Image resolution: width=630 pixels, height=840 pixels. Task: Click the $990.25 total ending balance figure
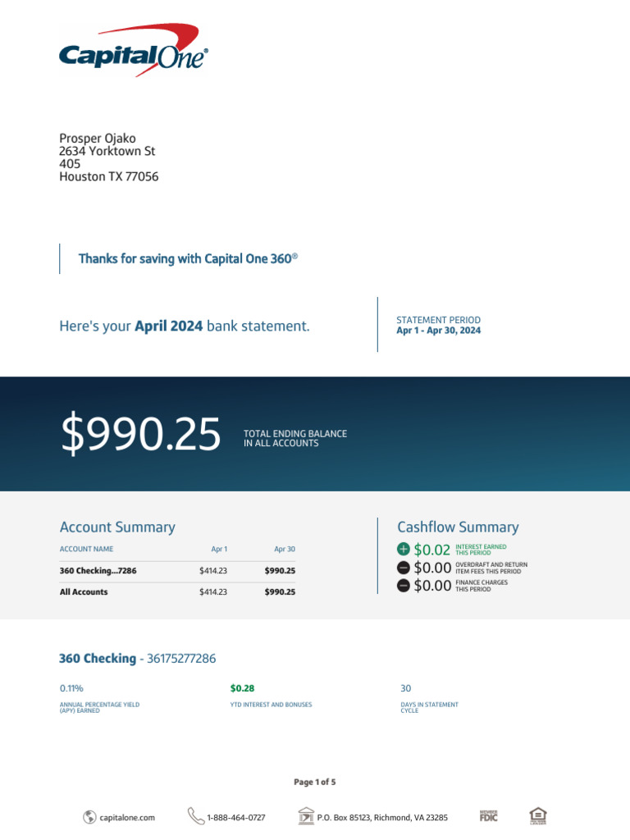141,434
